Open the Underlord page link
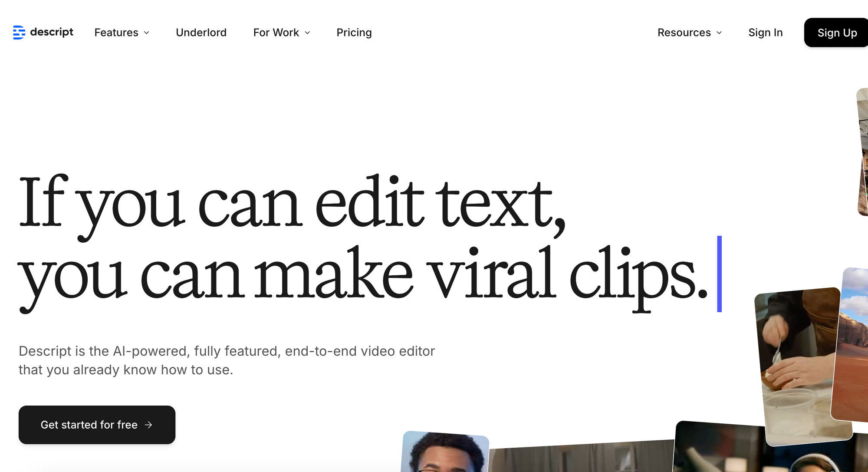Image resolution: width=868 pixels, height=472 pixels. 201,33
